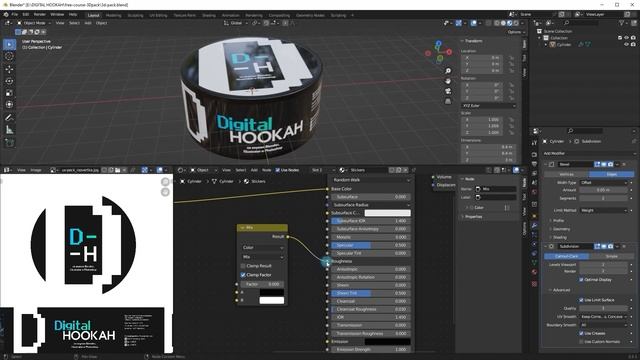Open Global transform orientation dropdown

click(x=236, y=23)
